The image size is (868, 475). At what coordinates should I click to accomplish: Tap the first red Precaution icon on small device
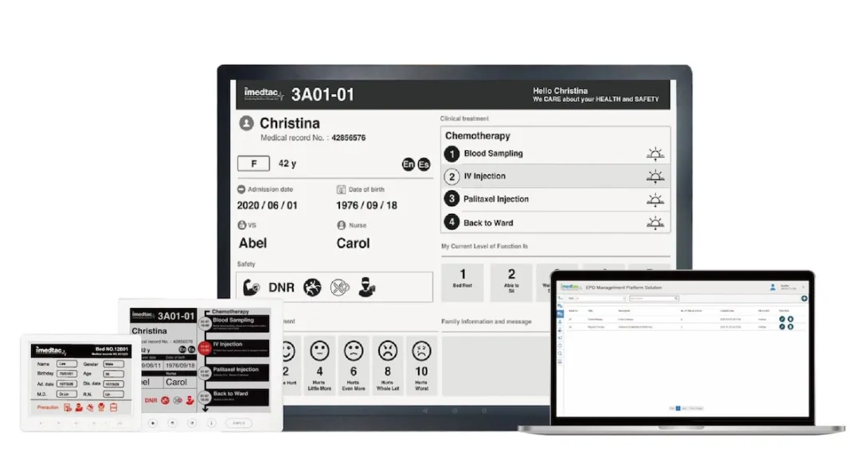tap(68, 407)
